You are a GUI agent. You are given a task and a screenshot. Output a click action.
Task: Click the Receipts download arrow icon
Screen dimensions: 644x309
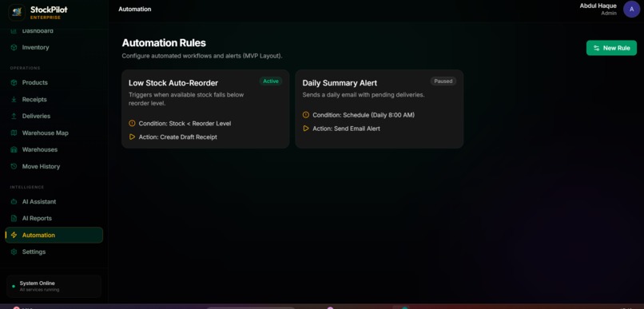point(14,100)
